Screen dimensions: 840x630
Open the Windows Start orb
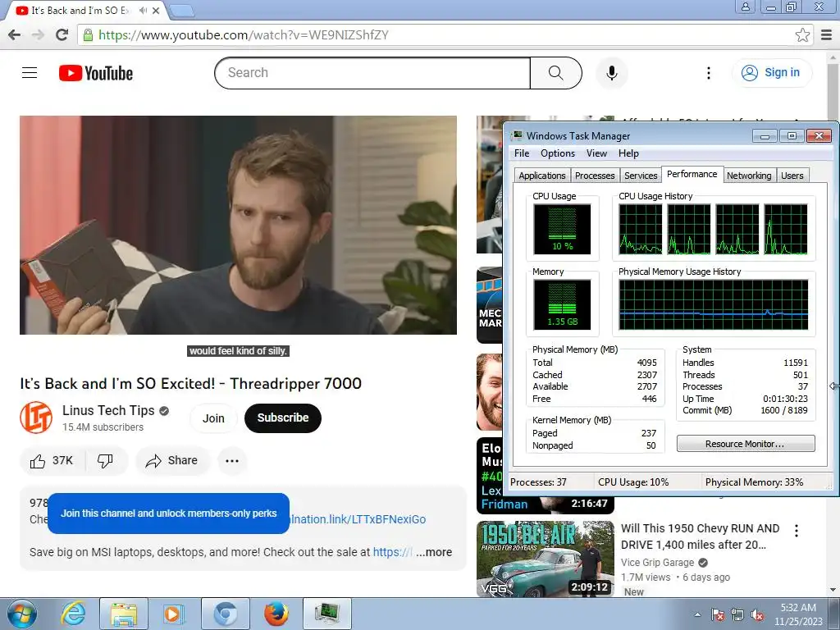(21, 614)
